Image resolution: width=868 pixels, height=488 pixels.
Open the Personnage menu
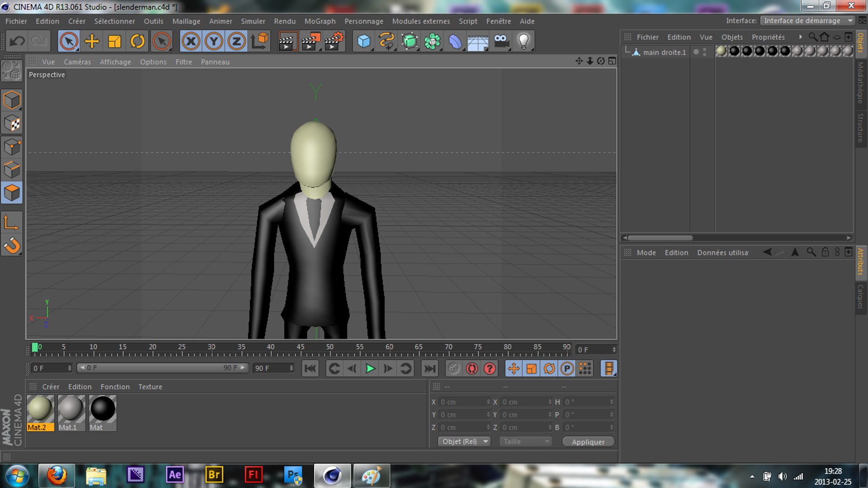pyautogui.click(x=364, y=21)
